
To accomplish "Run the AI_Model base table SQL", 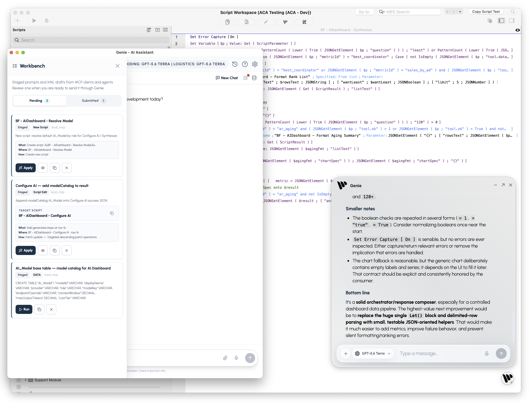I will pyautogui.click(x=24, y=310).
